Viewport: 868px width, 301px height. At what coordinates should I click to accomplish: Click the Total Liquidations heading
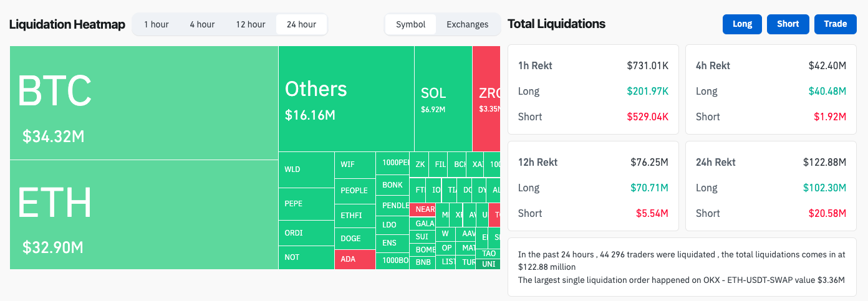556,24
